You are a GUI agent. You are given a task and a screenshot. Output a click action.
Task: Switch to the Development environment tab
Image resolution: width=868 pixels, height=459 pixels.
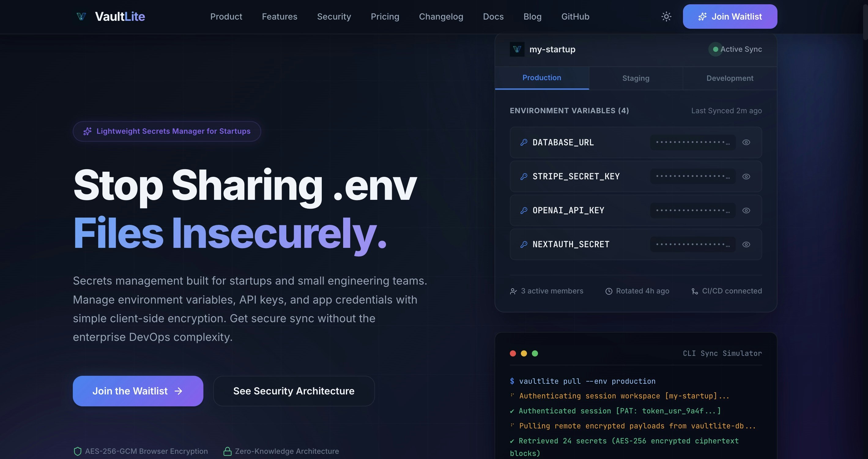pyautogui.click(x=730, y=78)
